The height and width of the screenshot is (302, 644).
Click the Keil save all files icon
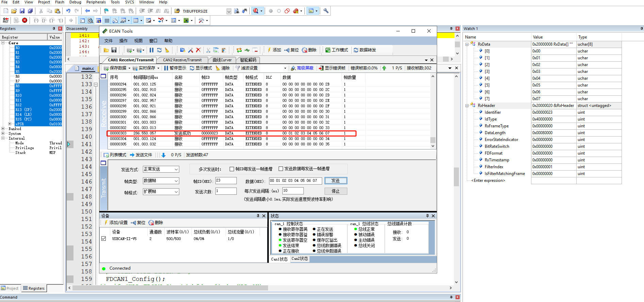[30, 11]
